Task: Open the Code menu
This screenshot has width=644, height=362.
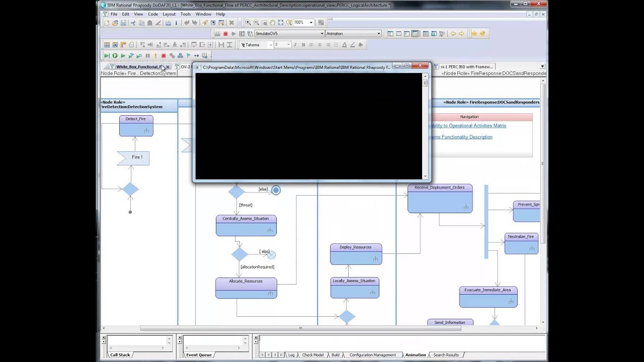Action: (152, 14)
